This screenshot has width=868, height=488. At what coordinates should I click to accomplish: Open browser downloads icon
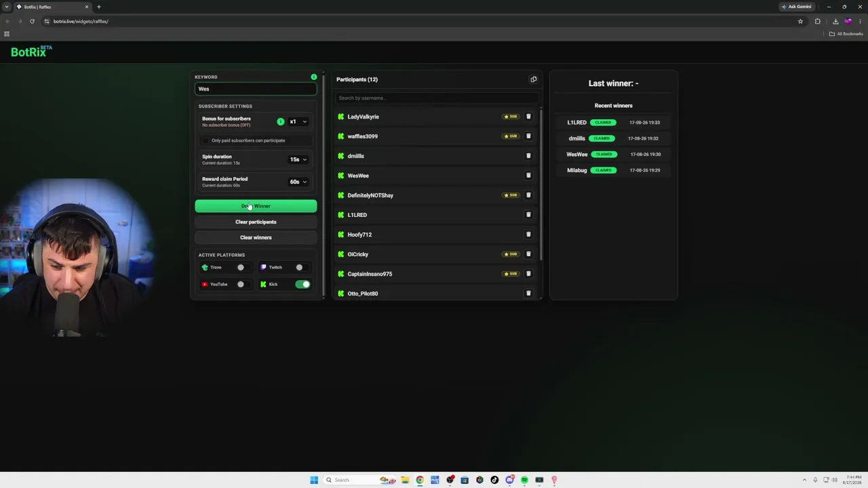(x=835, y=21)
